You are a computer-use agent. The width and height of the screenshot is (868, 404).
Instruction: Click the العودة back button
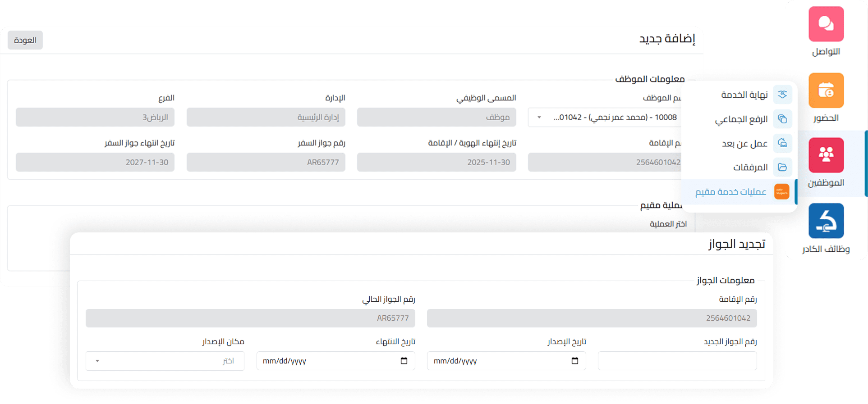point(25,40)
